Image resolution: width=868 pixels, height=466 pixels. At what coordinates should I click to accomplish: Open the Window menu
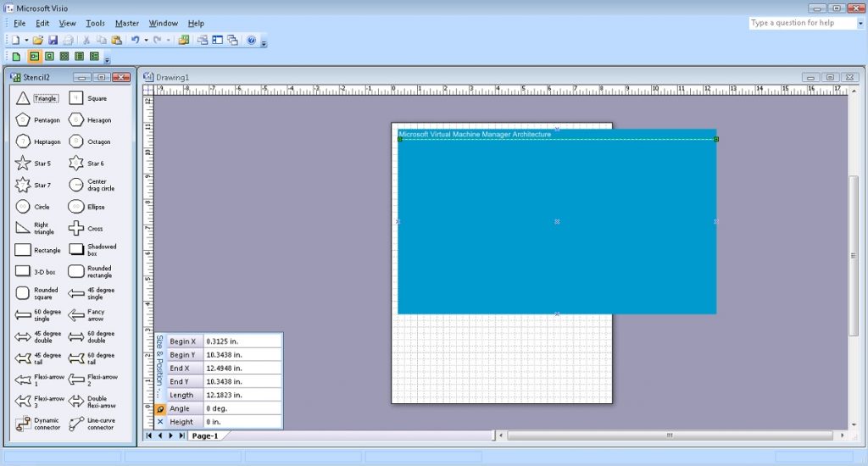(164, 23)
